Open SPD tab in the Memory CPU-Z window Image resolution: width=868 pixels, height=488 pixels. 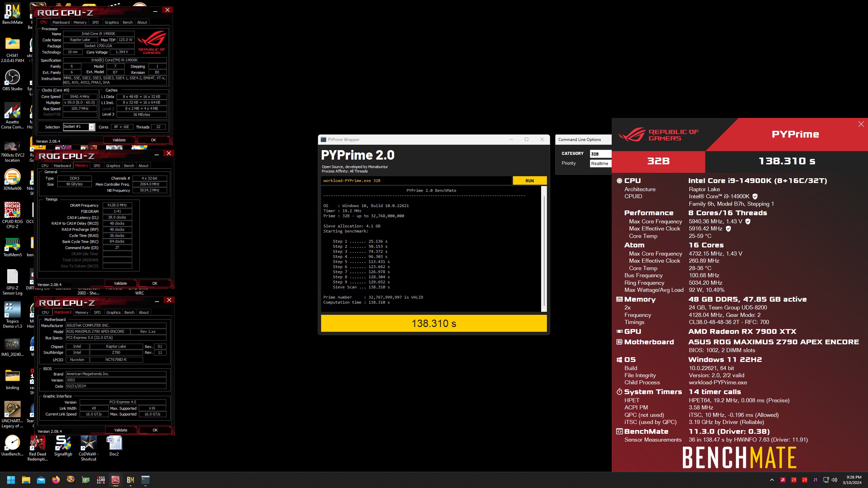click(97, 166)
